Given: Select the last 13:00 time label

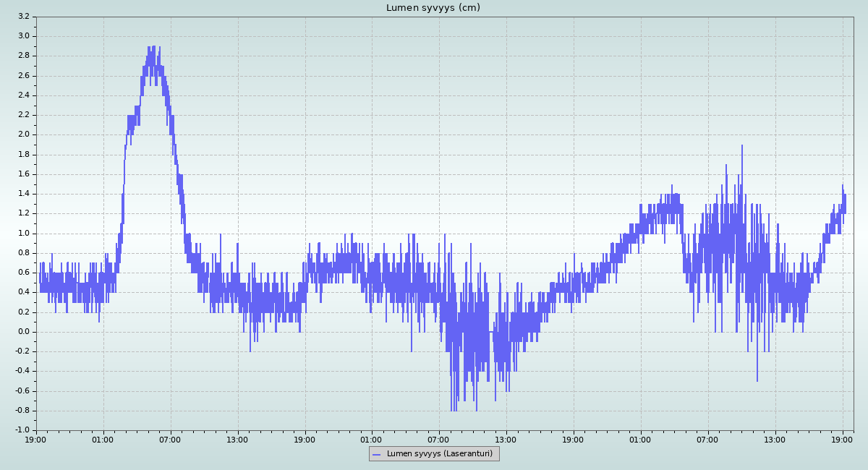Looking at the screenshot, I should click(x=775, y=439).
